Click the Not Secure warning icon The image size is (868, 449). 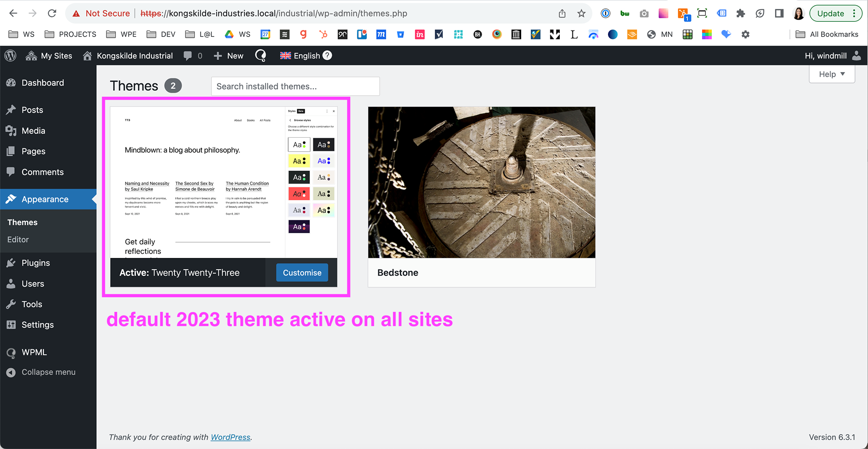[76, 13]
